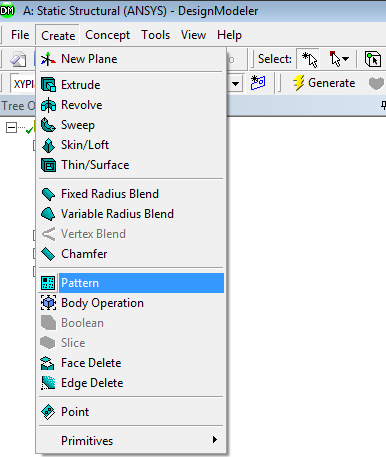Viewport: 386px width, 457px height.
Task: Click the lightning bolt Generate icon
Action: click(299, 83)
